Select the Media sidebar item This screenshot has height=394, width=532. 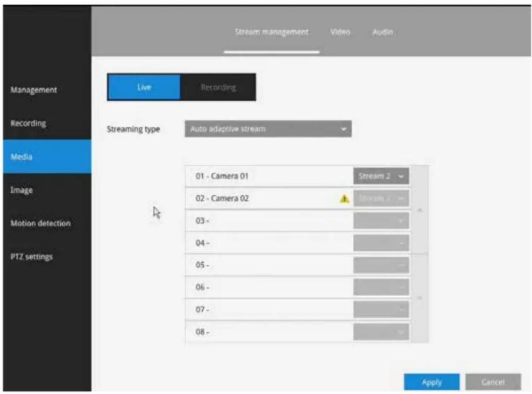[47, 157]
